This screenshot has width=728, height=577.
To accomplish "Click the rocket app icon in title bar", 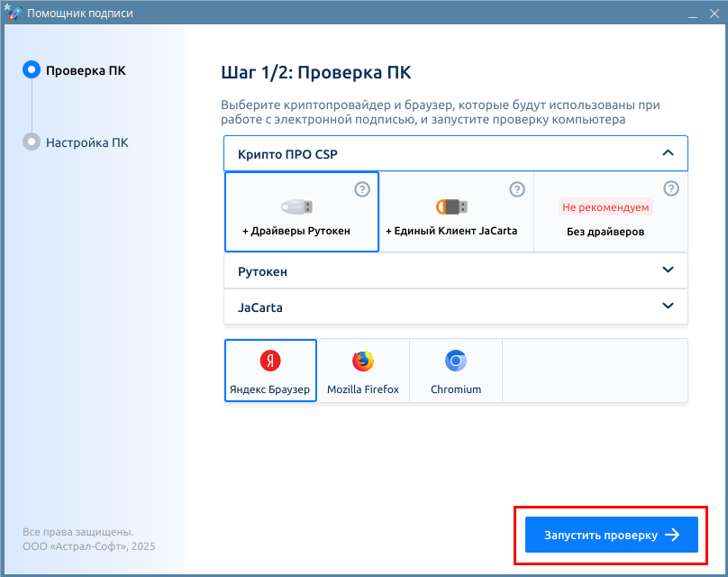I will [13, 12].
